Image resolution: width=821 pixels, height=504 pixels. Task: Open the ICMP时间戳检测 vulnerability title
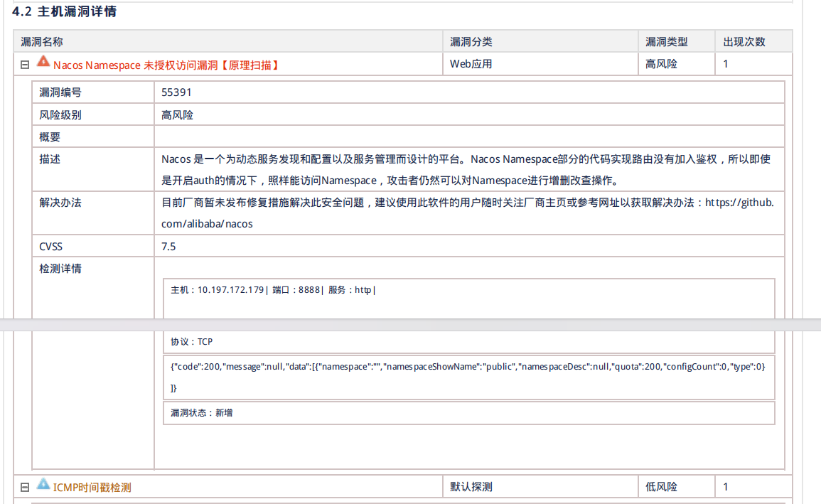click(x=92, y=488)
